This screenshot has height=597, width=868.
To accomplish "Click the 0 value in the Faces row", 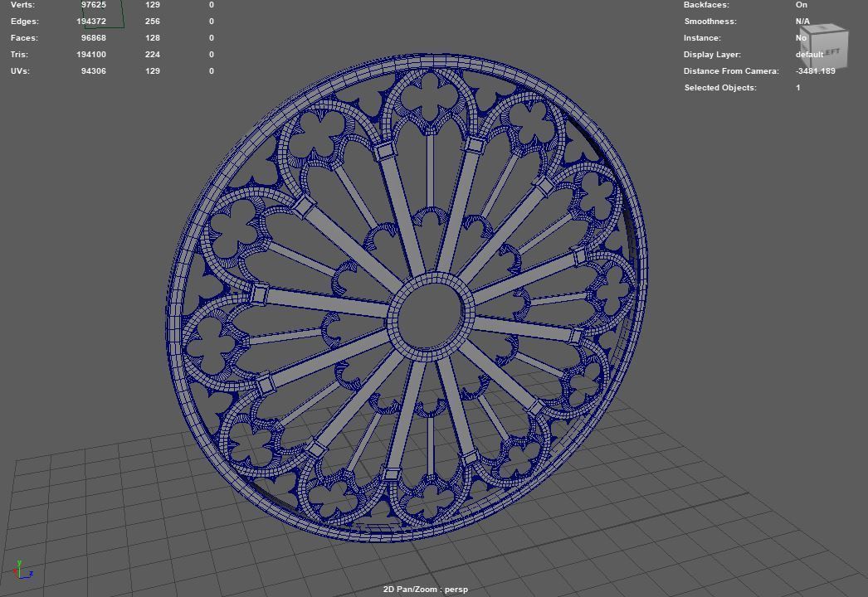I will click(x=212, y=37).
